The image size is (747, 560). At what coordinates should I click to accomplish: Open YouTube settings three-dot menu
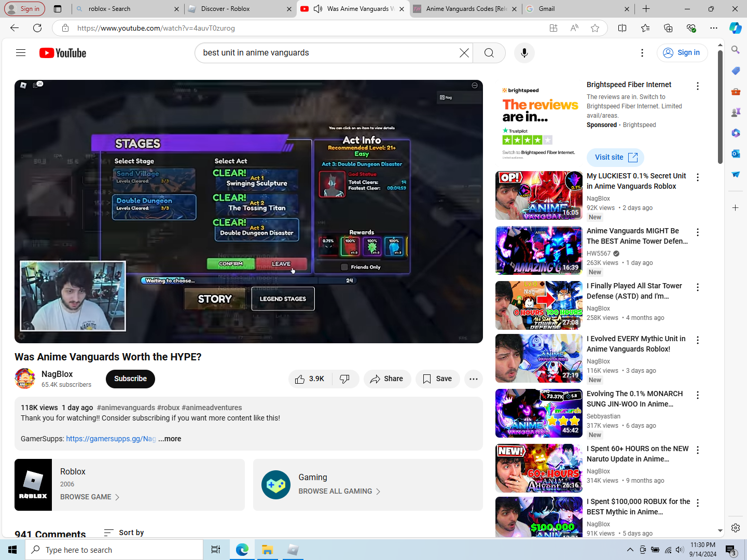point(642,53)
